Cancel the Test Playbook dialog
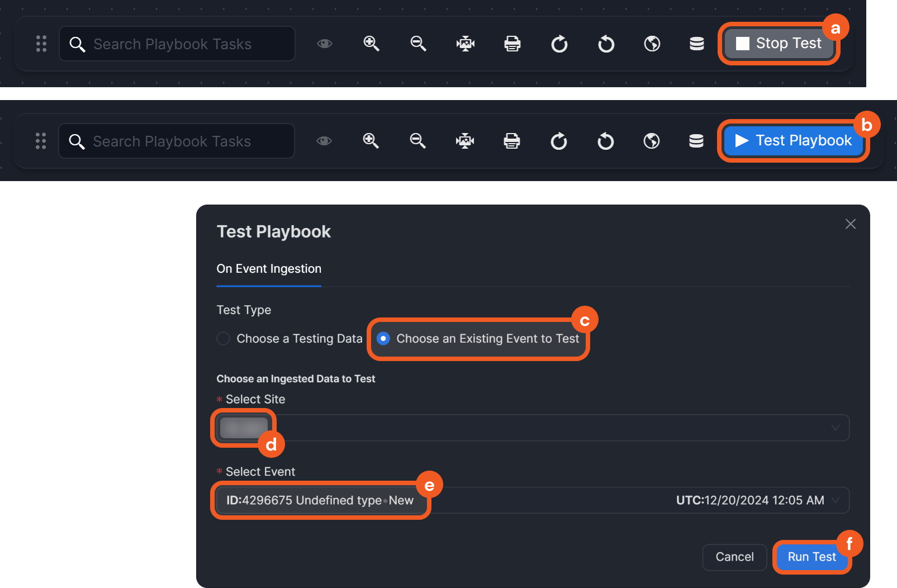Viewport: 897px width, 588px height. tap(734, 557)
